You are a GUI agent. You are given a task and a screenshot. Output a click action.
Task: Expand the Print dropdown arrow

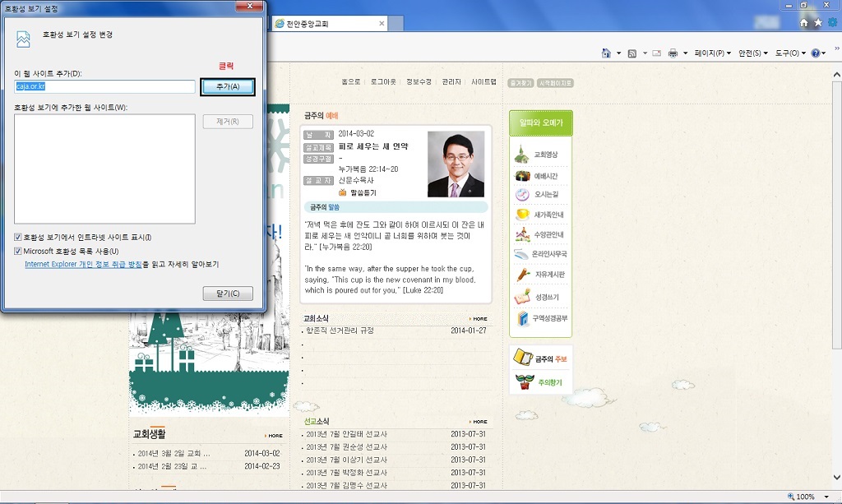685,53
